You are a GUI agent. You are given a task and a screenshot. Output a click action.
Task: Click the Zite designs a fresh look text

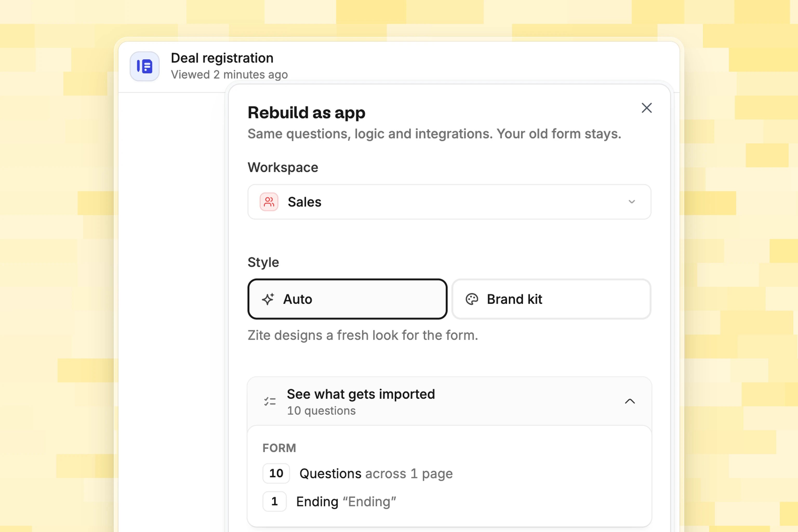(363, 335)
